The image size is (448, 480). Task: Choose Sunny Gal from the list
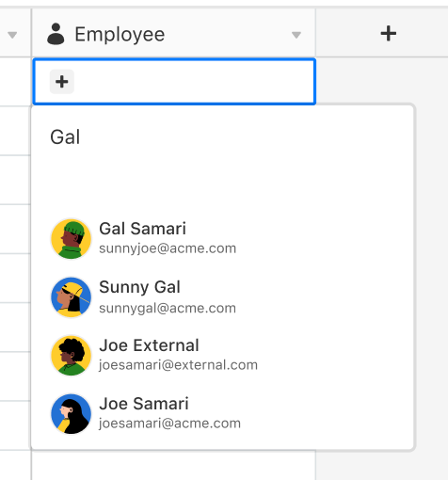(x=223, y=296)
